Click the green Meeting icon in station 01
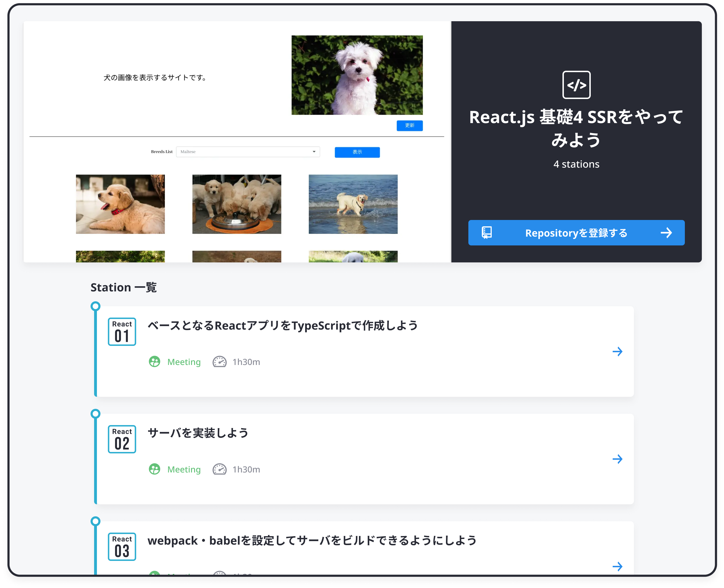This screenshot has height=588, width=724. pyautogui.click(x=154, y=362)
